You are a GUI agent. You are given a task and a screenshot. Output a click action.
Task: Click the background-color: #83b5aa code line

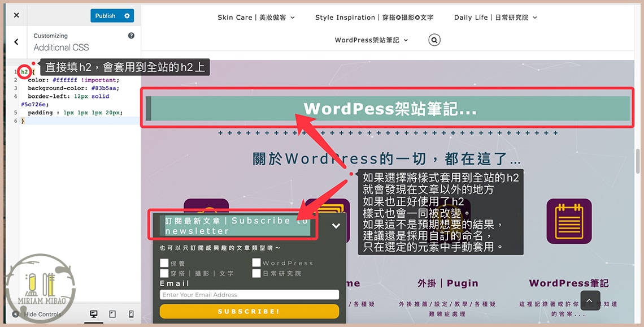coord(73,88)
